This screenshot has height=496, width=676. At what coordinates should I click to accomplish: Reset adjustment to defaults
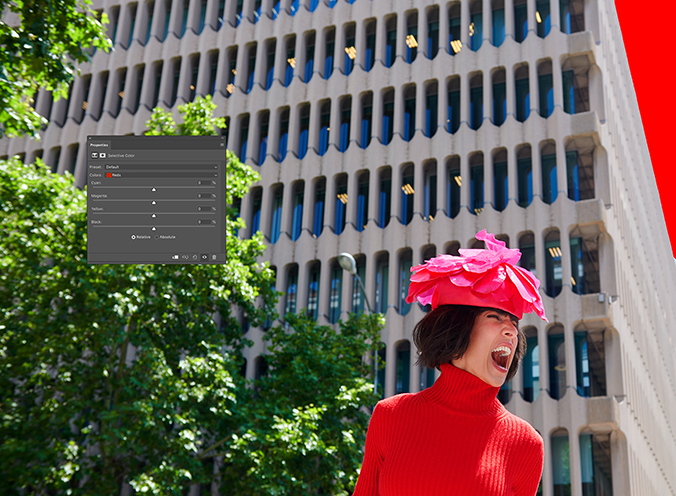pyautogui.click(x=194, y=257)
